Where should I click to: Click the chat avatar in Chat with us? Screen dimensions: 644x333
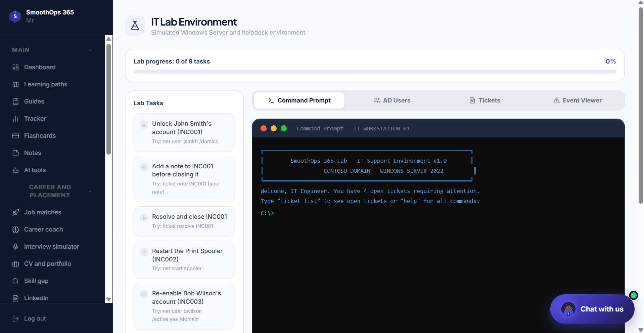[568, 309]
